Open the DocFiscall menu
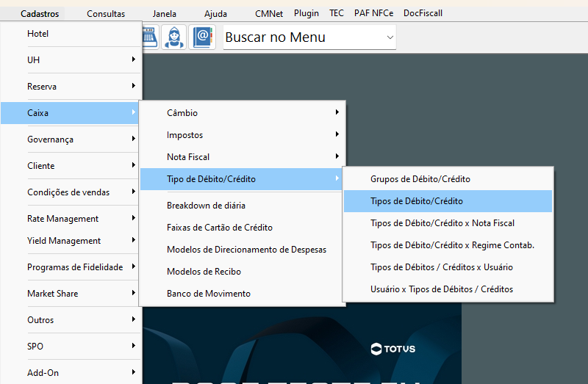The height and width of the screenshot is (384, 588). (423, 13)
